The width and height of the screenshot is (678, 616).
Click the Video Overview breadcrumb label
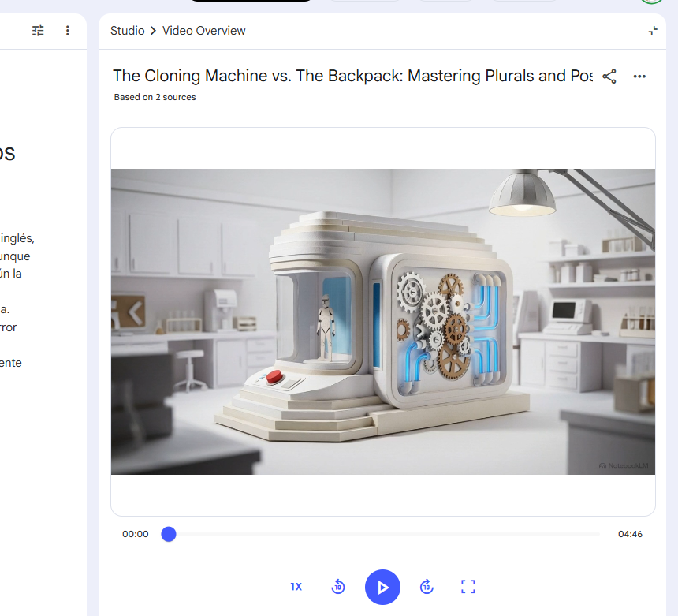point(203,31)
